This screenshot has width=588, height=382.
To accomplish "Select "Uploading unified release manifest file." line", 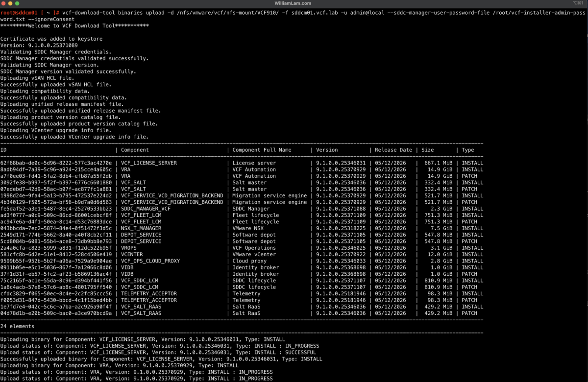I will point(62,104).
